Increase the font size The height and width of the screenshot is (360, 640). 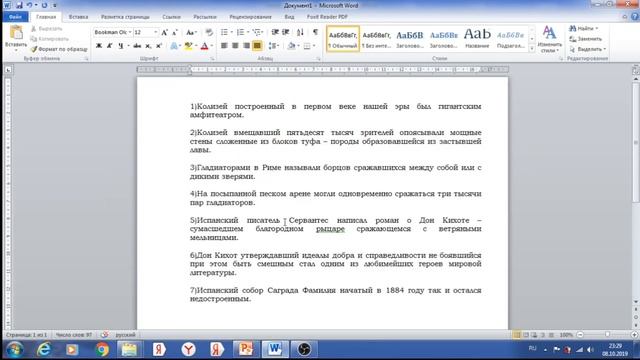click(x=164, y=32)
